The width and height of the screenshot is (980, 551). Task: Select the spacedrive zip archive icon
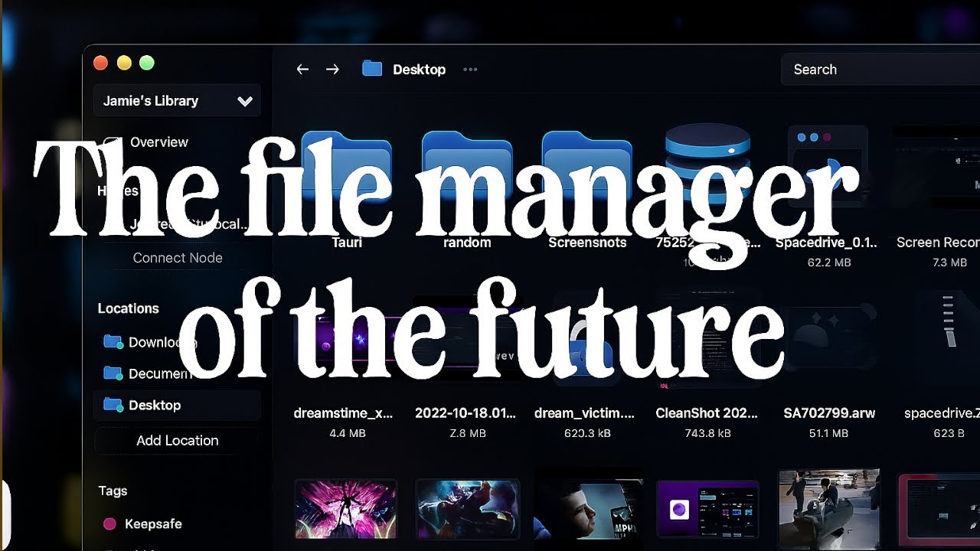click(948, 329)
